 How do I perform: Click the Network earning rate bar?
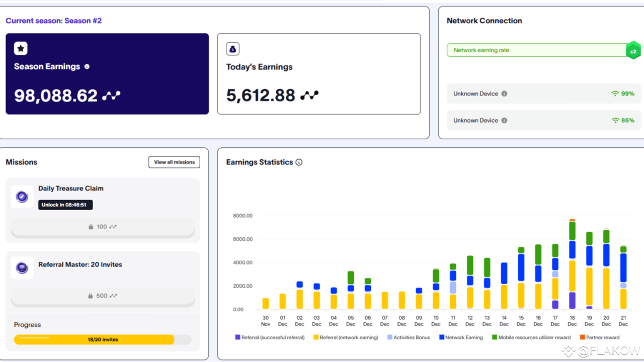click(x=537, y=50)
